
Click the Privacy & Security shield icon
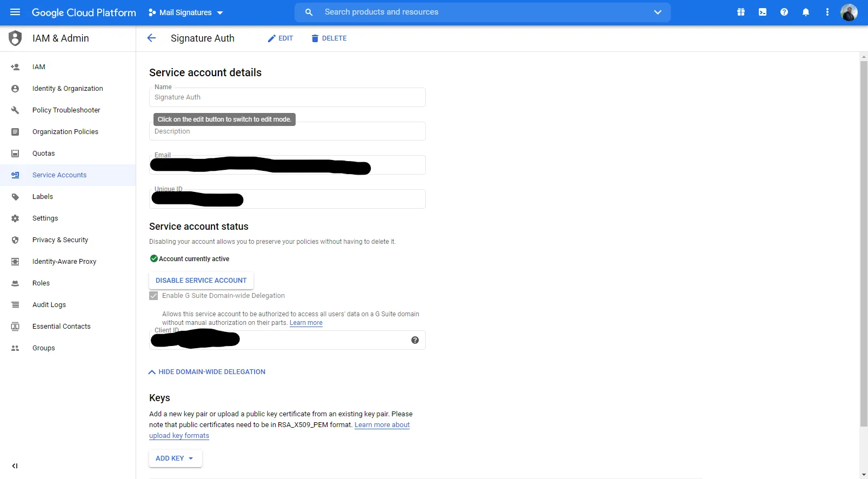click(x=15, y=240)
